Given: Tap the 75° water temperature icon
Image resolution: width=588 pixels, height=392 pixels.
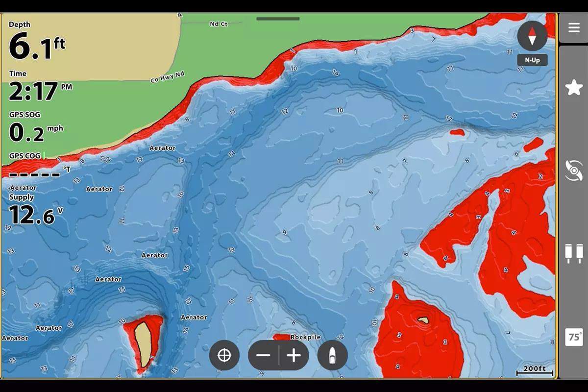Looking at the screenshot, I should [x=574, y=337].
